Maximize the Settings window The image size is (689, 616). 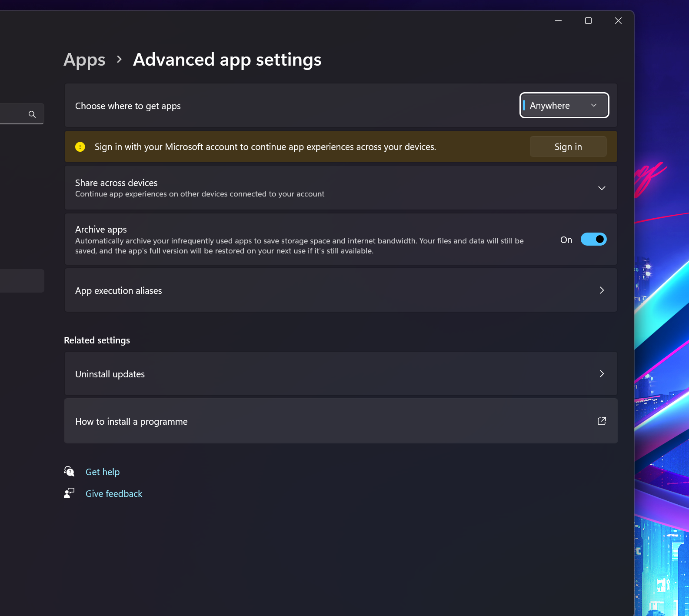tap(588, 20)
